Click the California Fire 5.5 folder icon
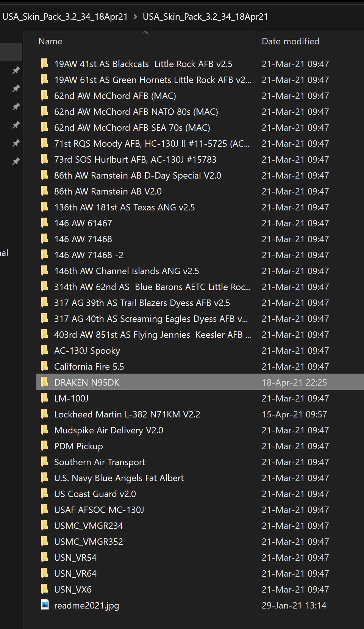Image resolution: width=364 pixels, height=629 pixels. click(44, 366)
